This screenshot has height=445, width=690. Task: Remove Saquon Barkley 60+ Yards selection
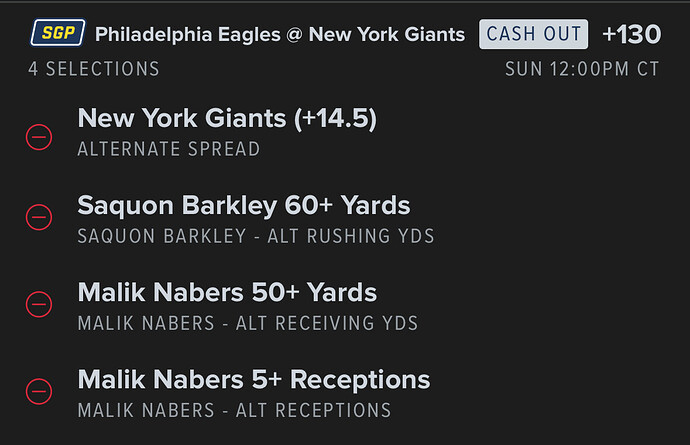coord(39,215)
